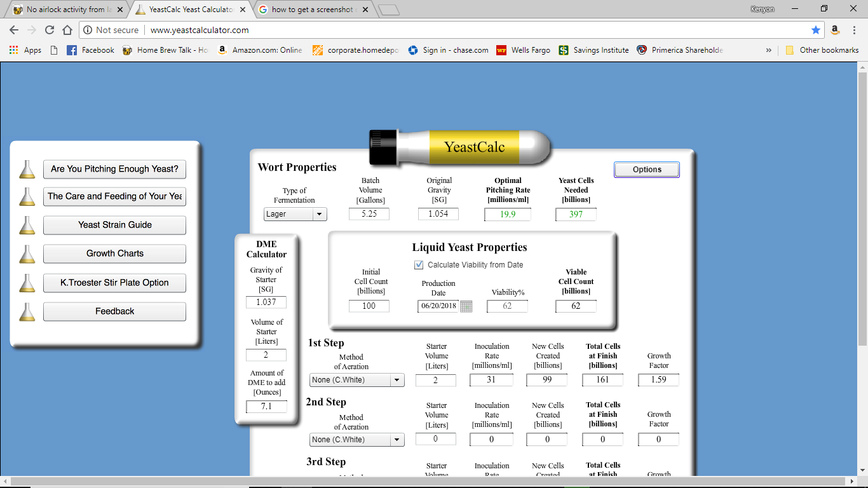This screenshot has height=488, width=868.
Task: Open the Other bookmarks folder
Action: point(822,50)
